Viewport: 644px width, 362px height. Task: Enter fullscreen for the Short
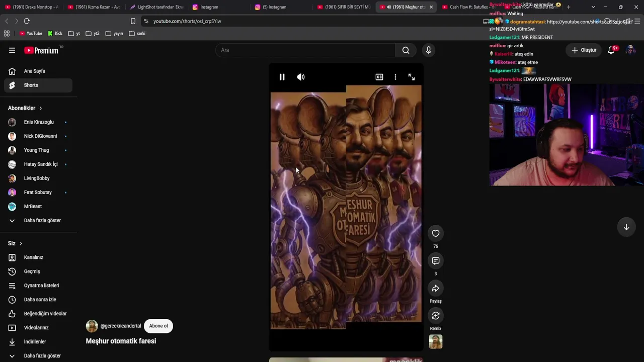point(412,77)
